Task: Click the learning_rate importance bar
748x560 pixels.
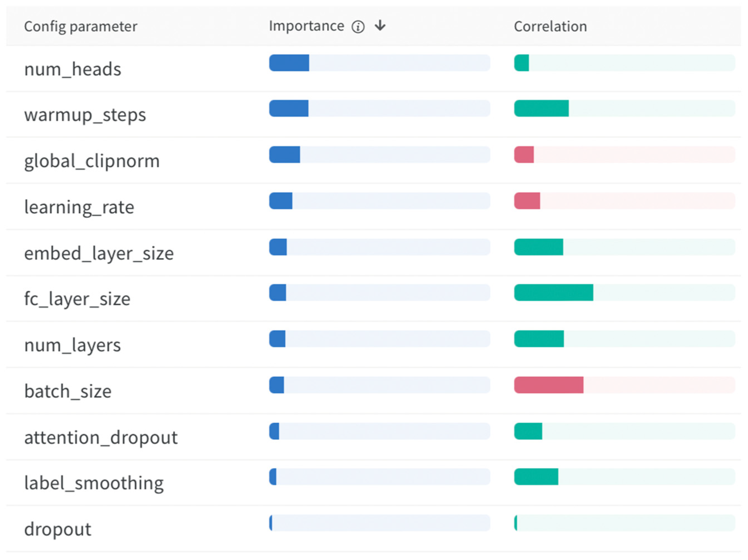Action: (281, 201)
